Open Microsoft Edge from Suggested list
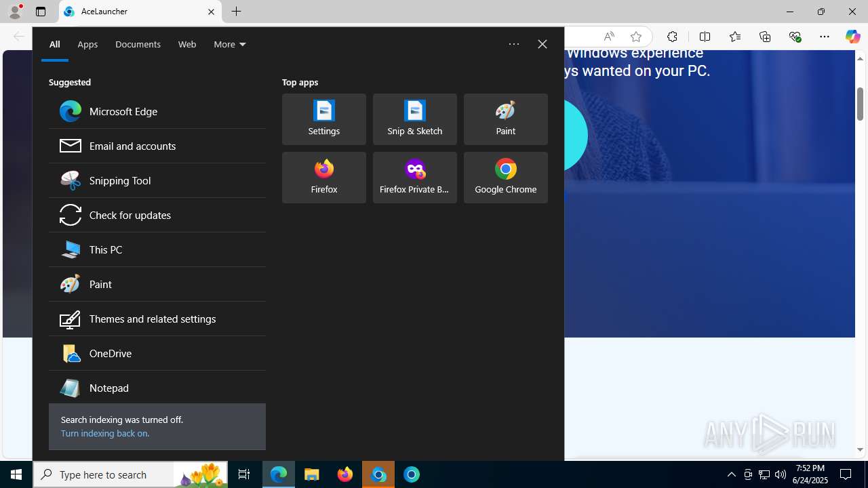 (x=157, y=111)
